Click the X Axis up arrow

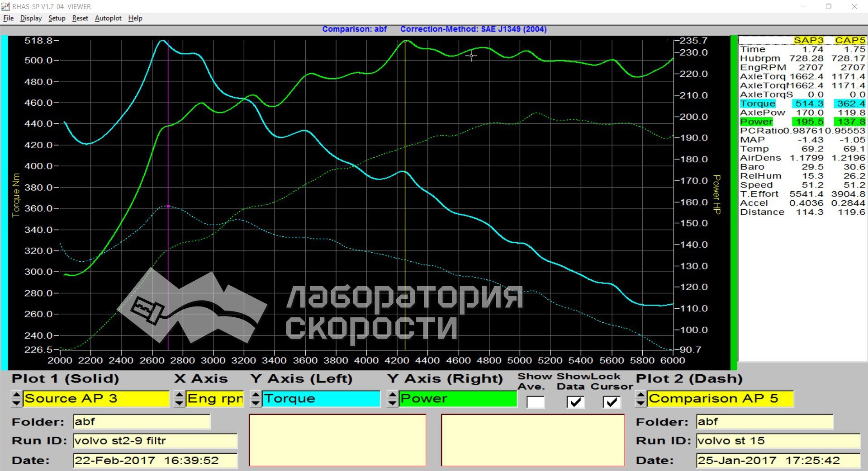tap(180, 395)
